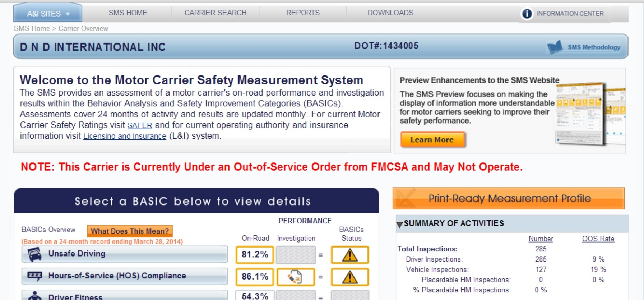Click the Total Inspections value 285
Viewport: 644px width, 300px height.
[541, 249]
